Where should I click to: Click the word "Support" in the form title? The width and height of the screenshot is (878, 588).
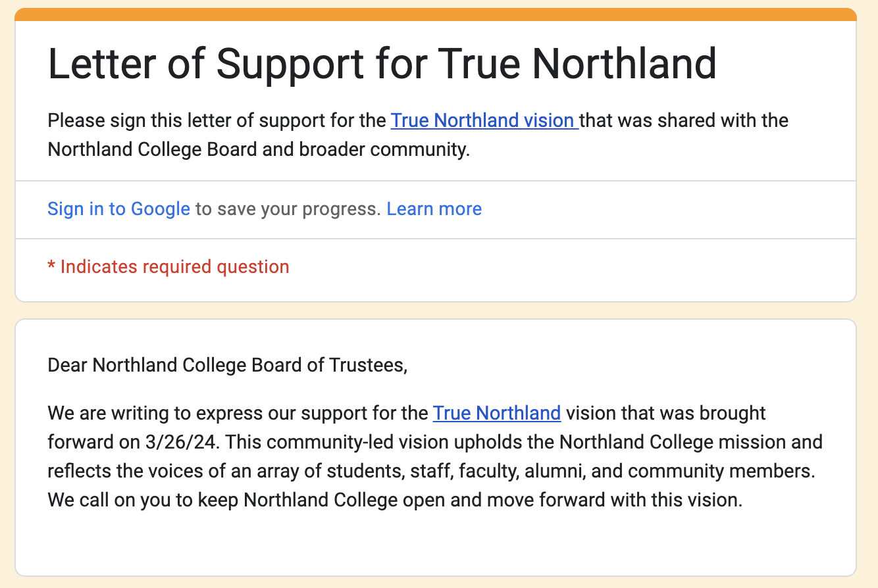290,64
